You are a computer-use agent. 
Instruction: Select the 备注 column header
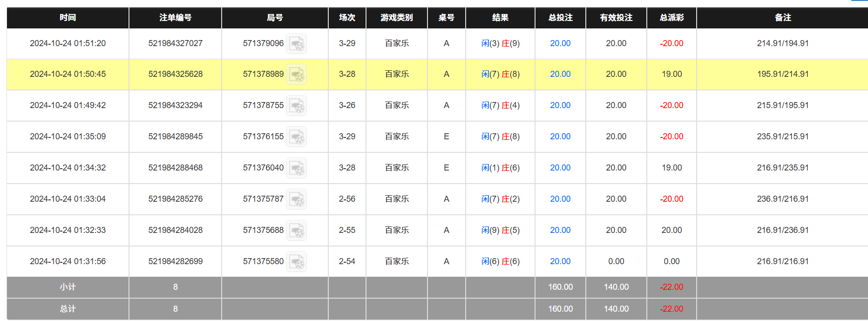pyautogui.click(x=782, y=18)
